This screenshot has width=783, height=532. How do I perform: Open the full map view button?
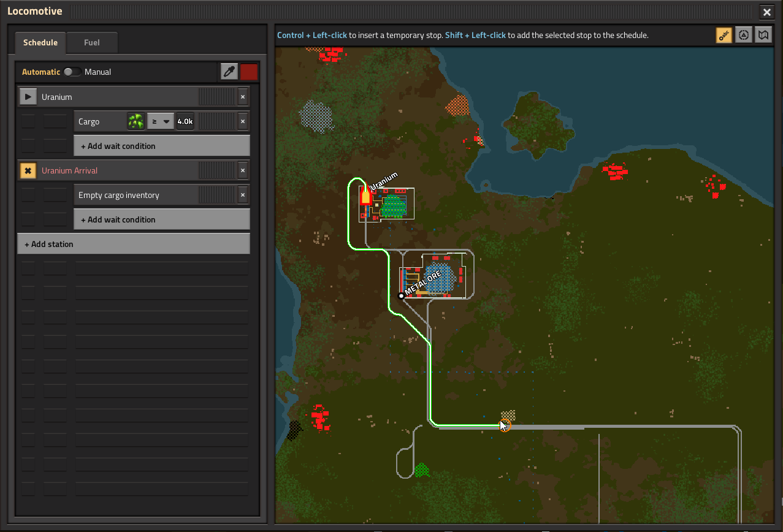pos(763,35)
